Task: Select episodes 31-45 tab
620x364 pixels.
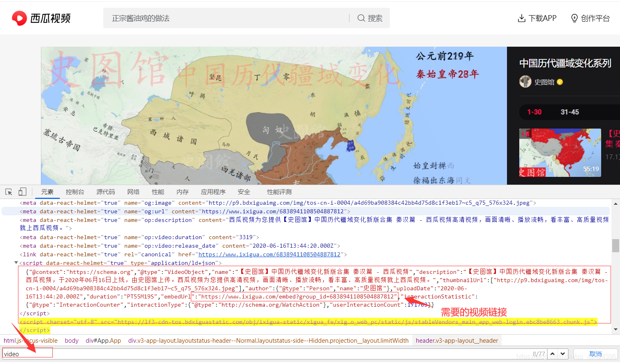Action: (570, 112)
